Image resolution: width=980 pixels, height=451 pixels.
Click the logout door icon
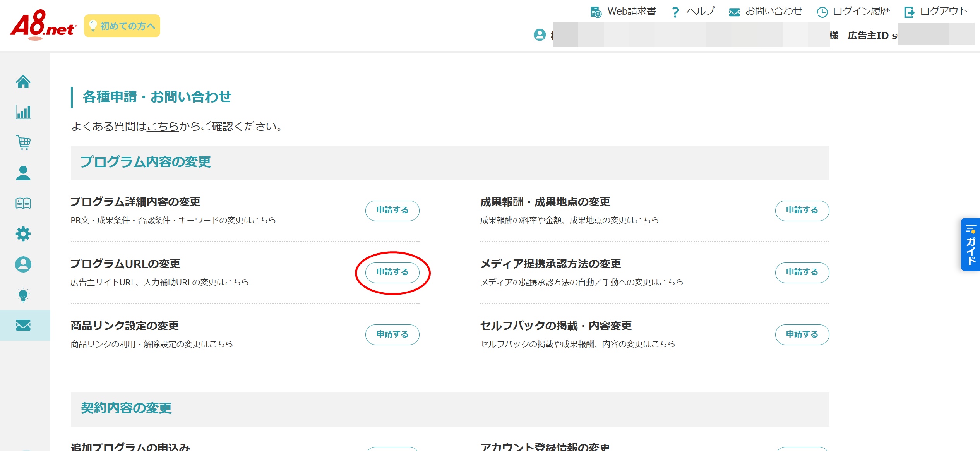(909, 12)
